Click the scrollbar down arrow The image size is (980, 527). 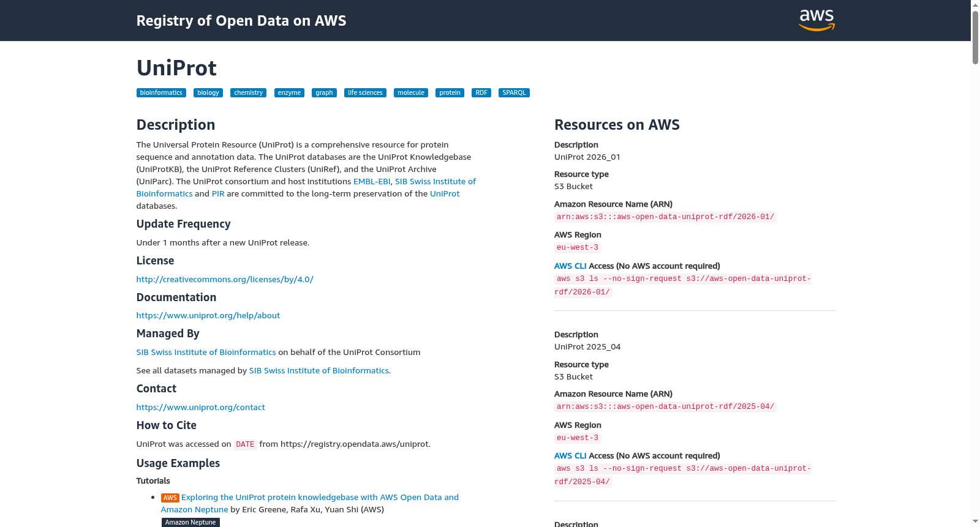point(975,522)
